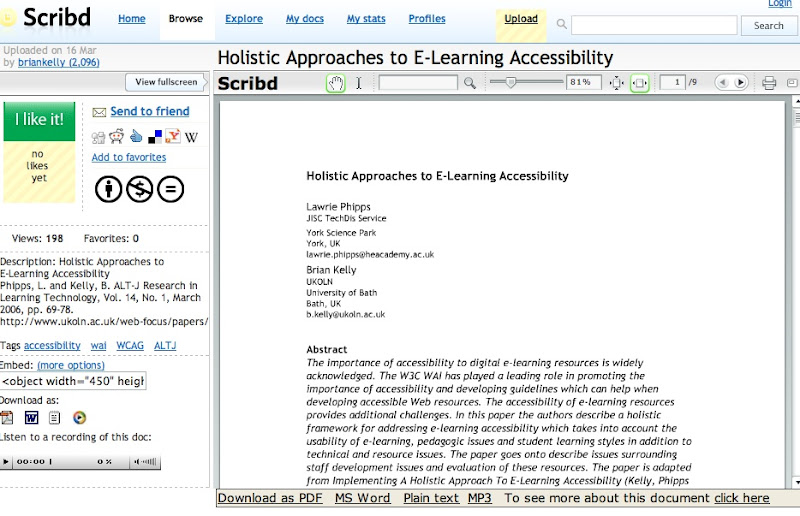This screenshot has width=800, height=516.
Task: Click the 'I like it!' button
Action: click(x=39, y=120)
